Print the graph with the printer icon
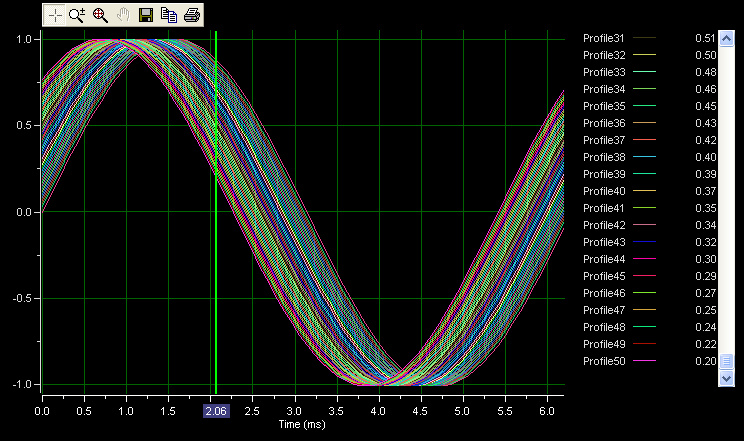Image resolution: width=744 pixels, height=441 pixels. [x=192, y=15]
